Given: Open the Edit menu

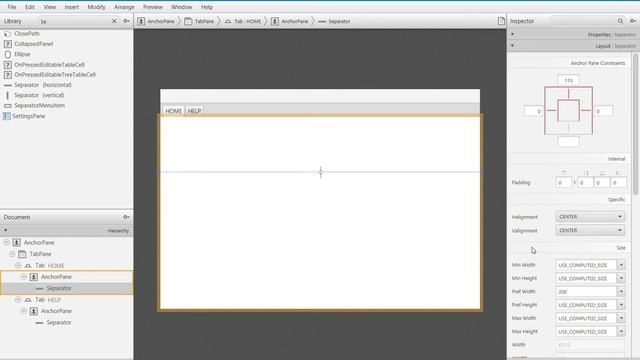Looking at the screenshot, I should (30, 7).
